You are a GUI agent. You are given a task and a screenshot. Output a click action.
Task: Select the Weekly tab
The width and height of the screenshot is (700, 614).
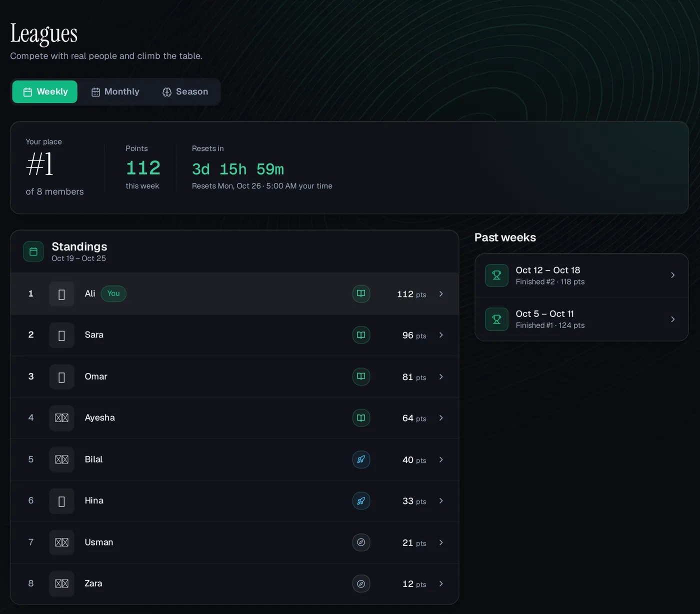(x=45, y=91)
